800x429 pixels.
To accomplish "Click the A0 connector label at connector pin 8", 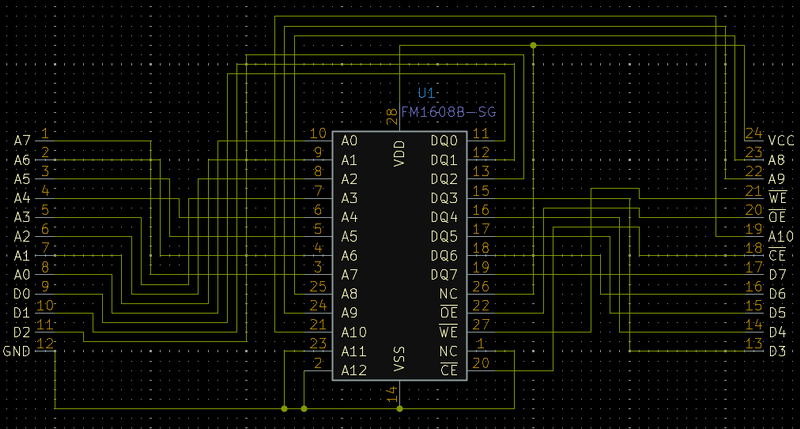I will point(22,274).
